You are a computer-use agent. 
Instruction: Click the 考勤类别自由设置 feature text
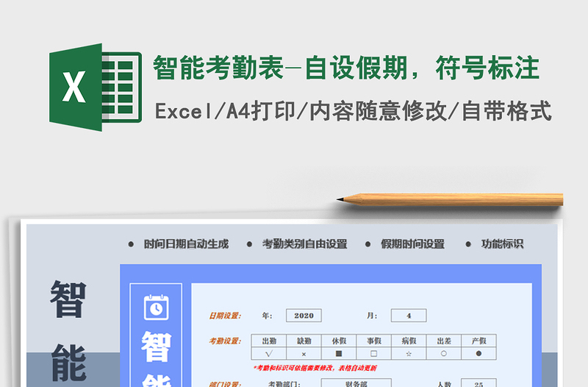(x=304, y=244)
